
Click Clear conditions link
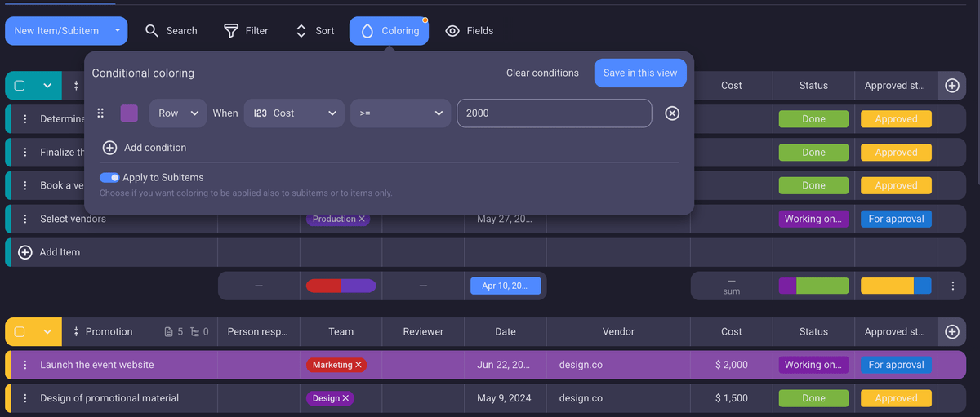(542, 73)
